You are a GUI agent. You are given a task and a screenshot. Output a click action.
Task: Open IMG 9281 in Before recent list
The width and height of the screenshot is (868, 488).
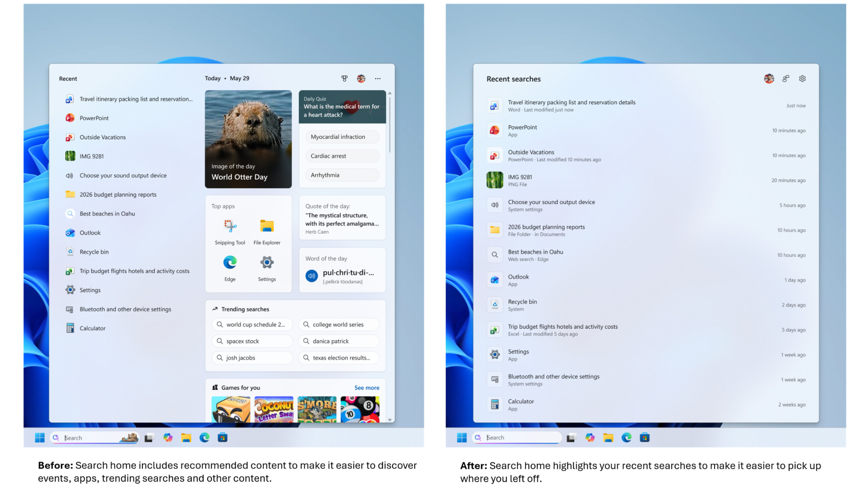point(127,156)
